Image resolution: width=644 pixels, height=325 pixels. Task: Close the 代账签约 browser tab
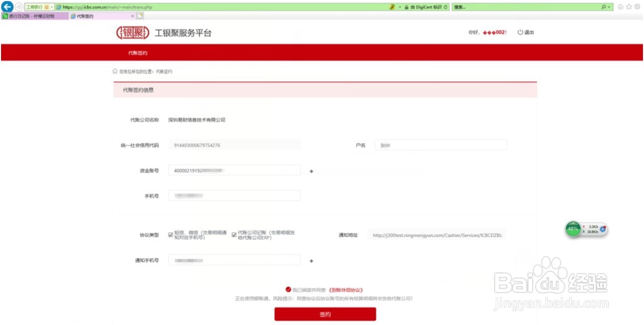[x=132, y=16]
